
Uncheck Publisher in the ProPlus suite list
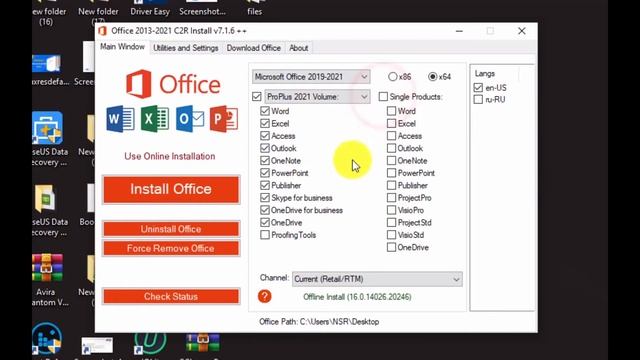pos(265,185)
